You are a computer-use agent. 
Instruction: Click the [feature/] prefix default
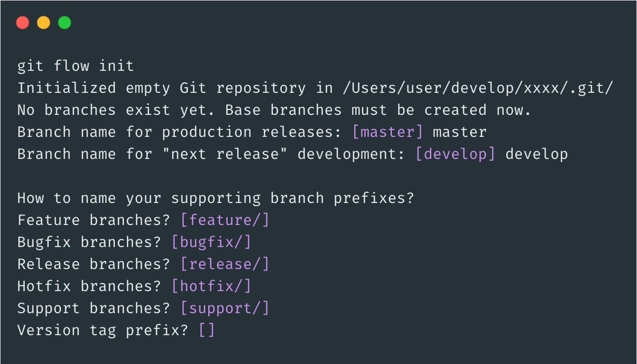(x=225, y=220)
